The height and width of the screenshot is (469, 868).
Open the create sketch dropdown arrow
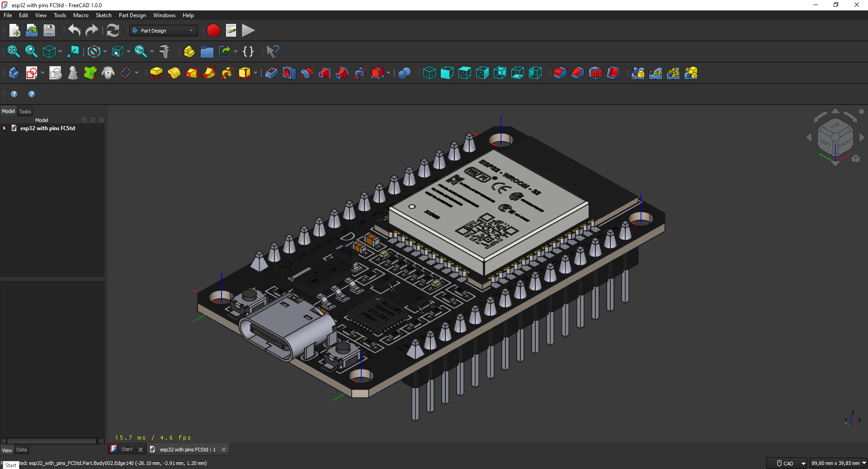click(x=42, y=73)
